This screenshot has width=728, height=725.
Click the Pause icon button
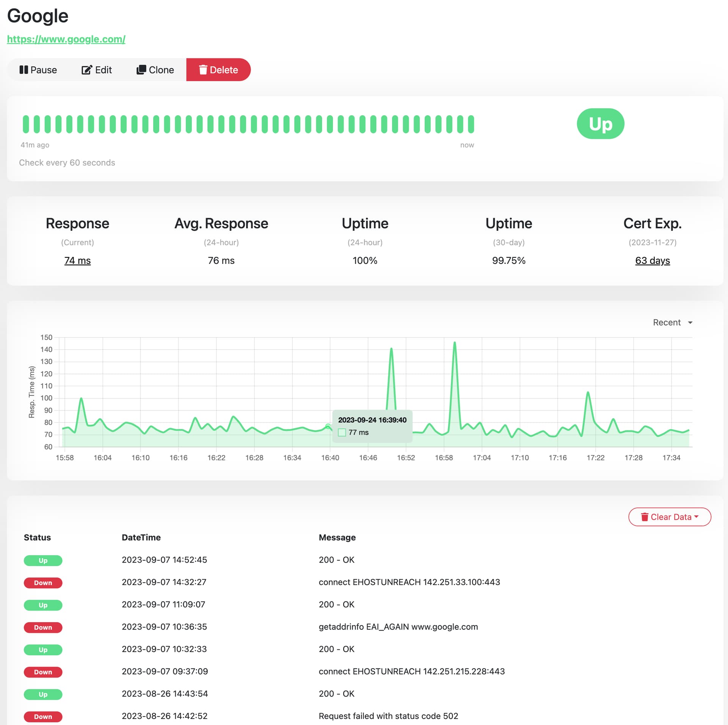24,70
